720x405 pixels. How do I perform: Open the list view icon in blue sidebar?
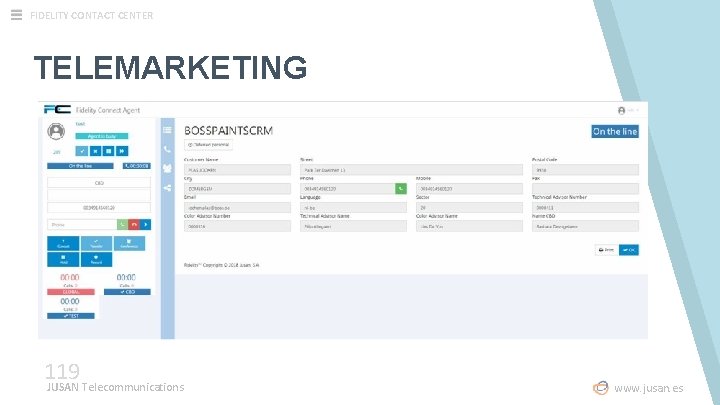click(167, 130)
